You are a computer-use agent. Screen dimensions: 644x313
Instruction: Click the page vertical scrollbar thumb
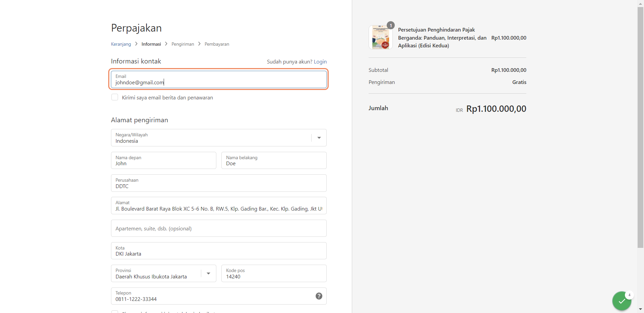[x=640, y=127]
